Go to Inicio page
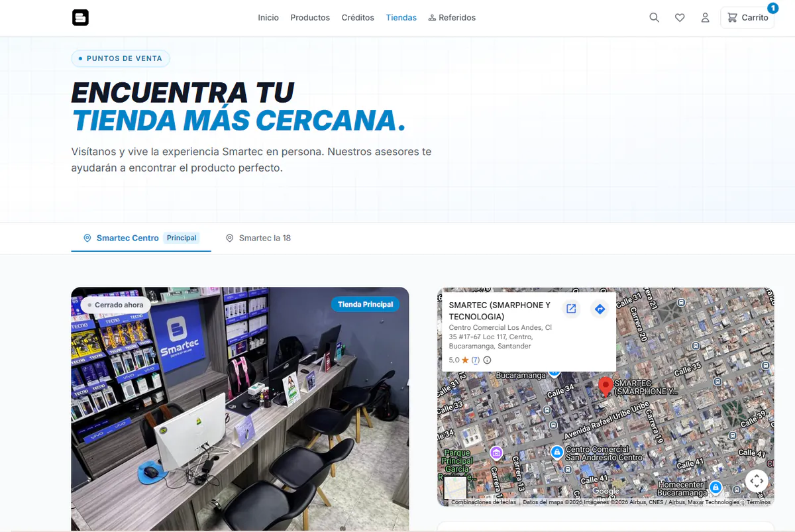Image resolution: width=795 pixels, height=532 pixels. (x=268, y=18)
